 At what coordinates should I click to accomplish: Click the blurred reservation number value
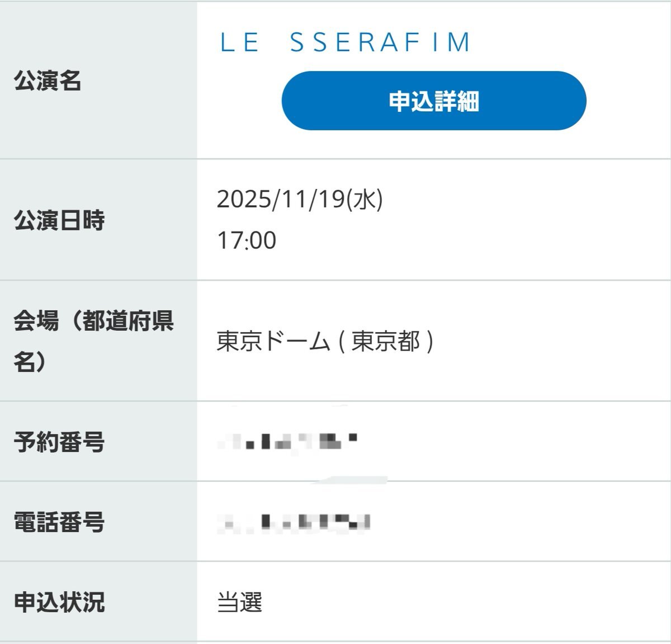[x=287, y=442]
